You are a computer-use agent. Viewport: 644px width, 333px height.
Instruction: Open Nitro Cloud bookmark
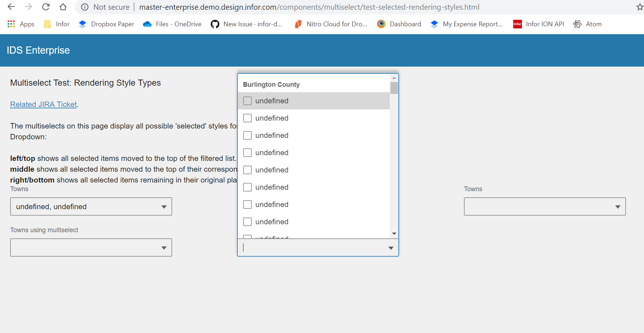point(331,24)
